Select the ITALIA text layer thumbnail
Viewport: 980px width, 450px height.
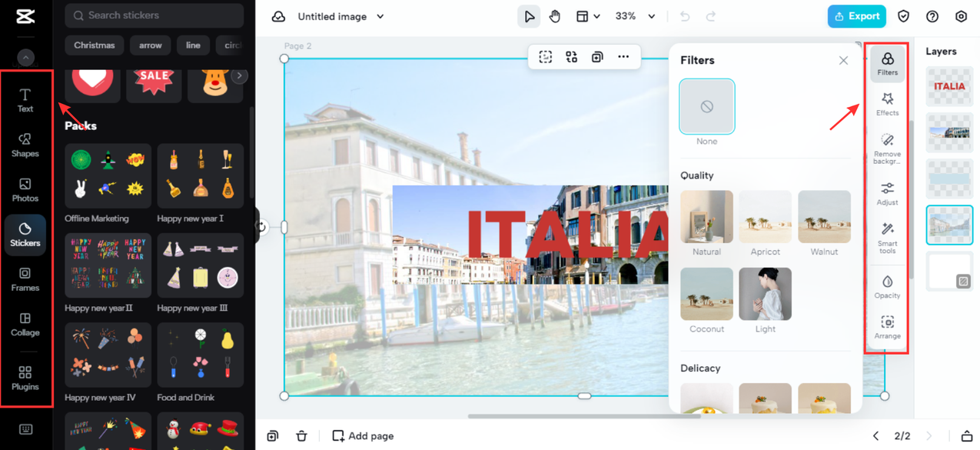click(x=949, y=86)
